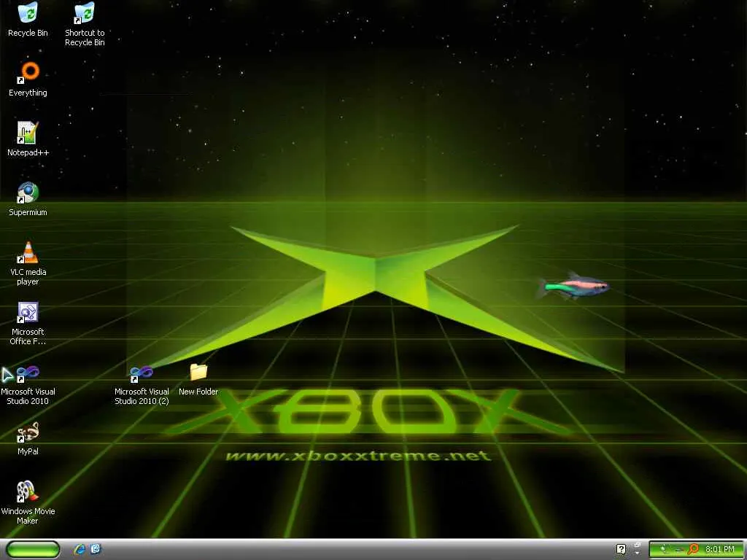
Task: Click the green Start button
Action: point(33,550)
